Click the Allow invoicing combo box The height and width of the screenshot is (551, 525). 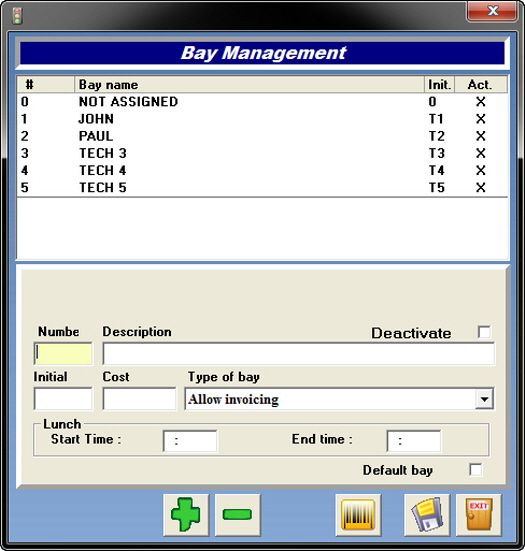click(x=339, y=399)
